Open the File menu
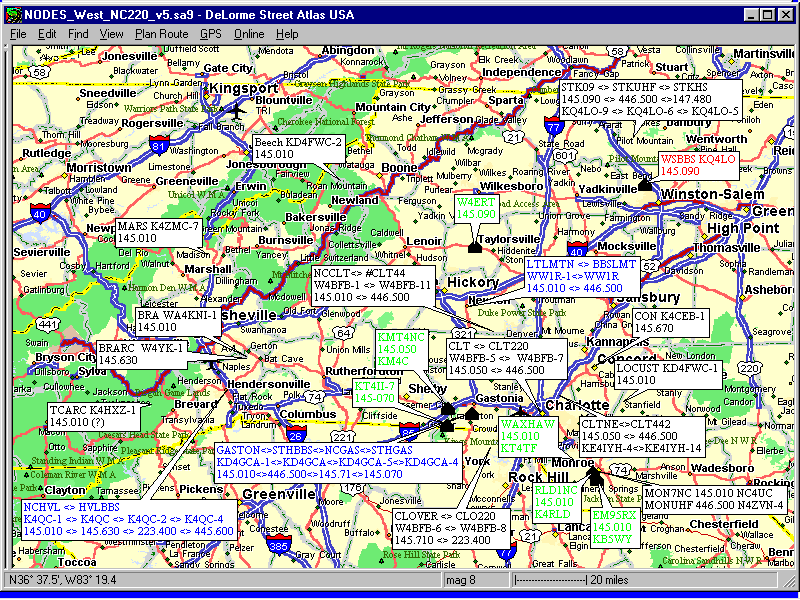This screenshot has height=600, width=800. (18, 34)
